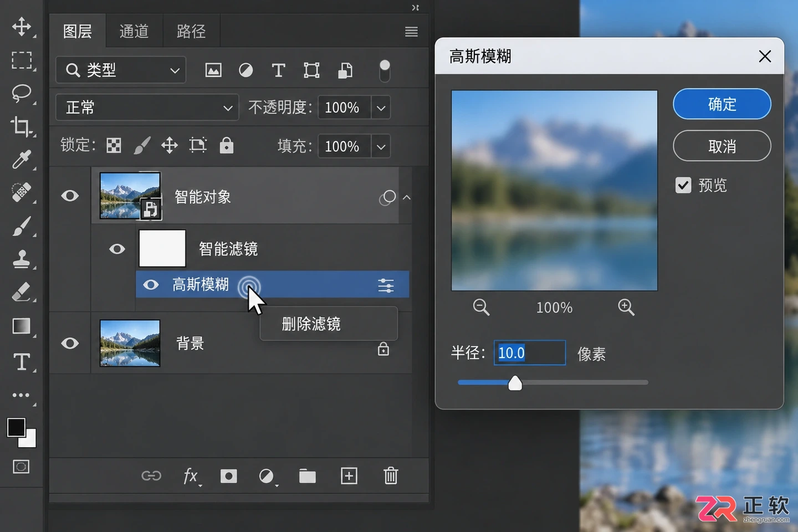Open the Layers panel hamburger menu
This screenshot has height=532, width=798.
point(411,32)
